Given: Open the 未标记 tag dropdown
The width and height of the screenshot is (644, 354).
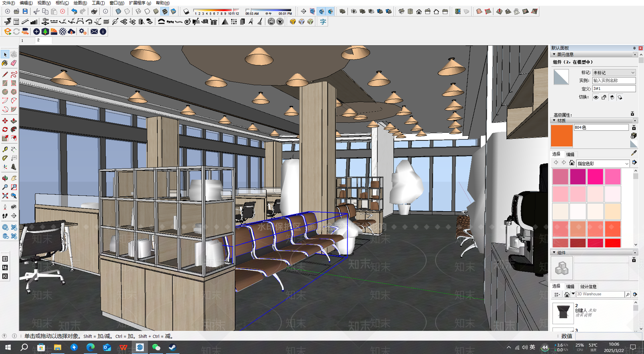Looking at the screenshot, I should pos(614,73).
